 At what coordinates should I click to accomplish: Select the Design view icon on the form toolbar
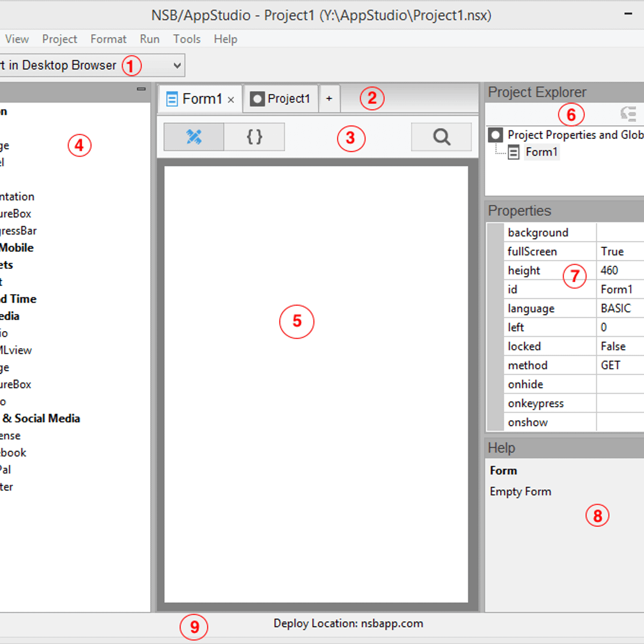point(193,137)
